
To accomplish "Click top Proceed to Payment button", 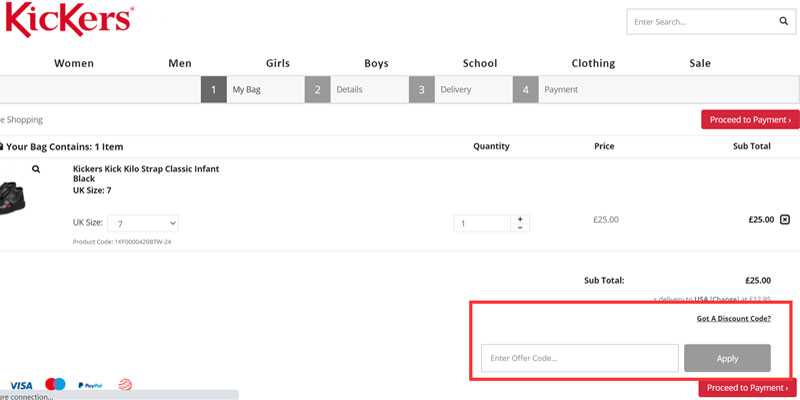I will (x=750, y=120).
